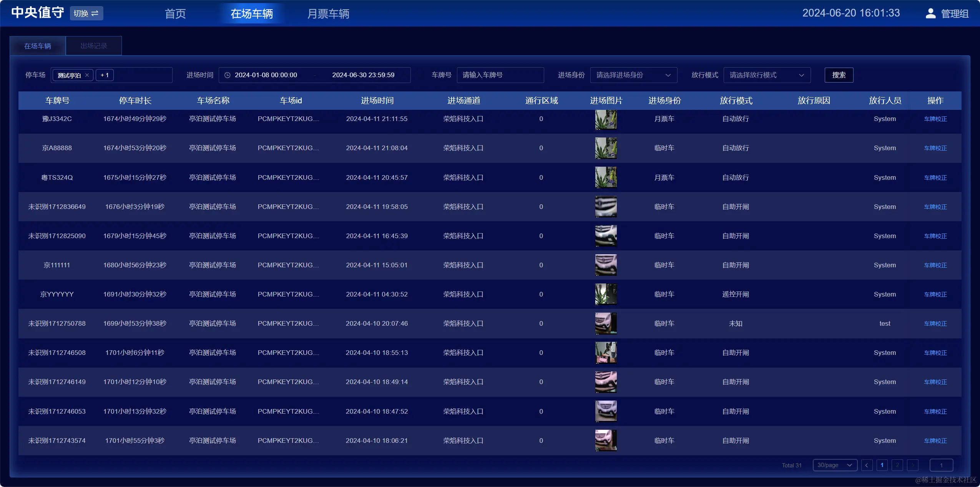Go to previous page arrow
The image size is (980, 487).
[x=866, y=465]
